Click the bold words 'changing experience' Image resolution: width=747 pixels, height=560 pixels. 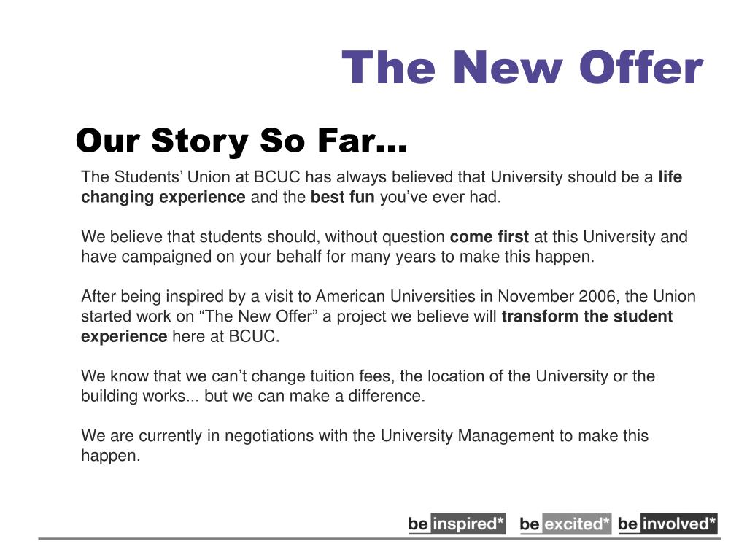tap(163, 197)
